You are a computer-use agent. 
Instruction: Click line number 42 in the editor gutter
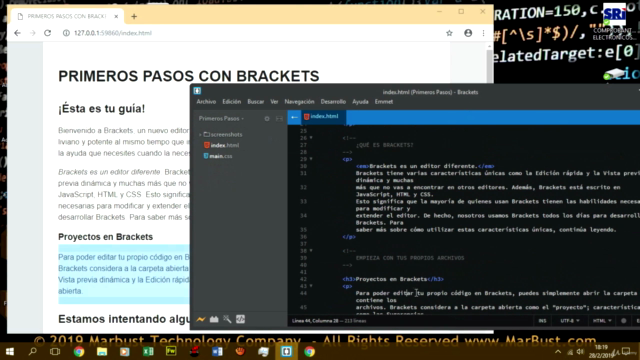point(303,279)
